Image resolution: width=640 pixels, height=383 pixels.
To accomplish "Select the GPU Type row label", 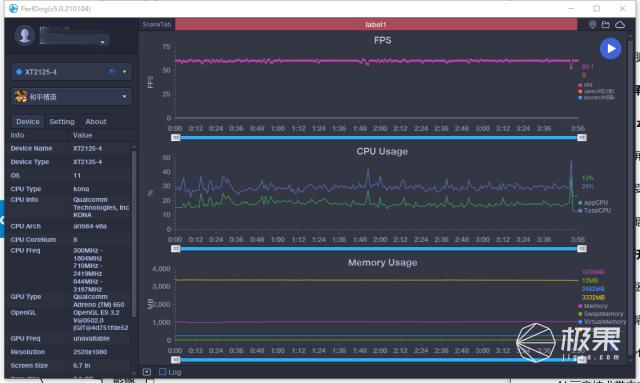I will pyautogui.click(x=26, y=296).
